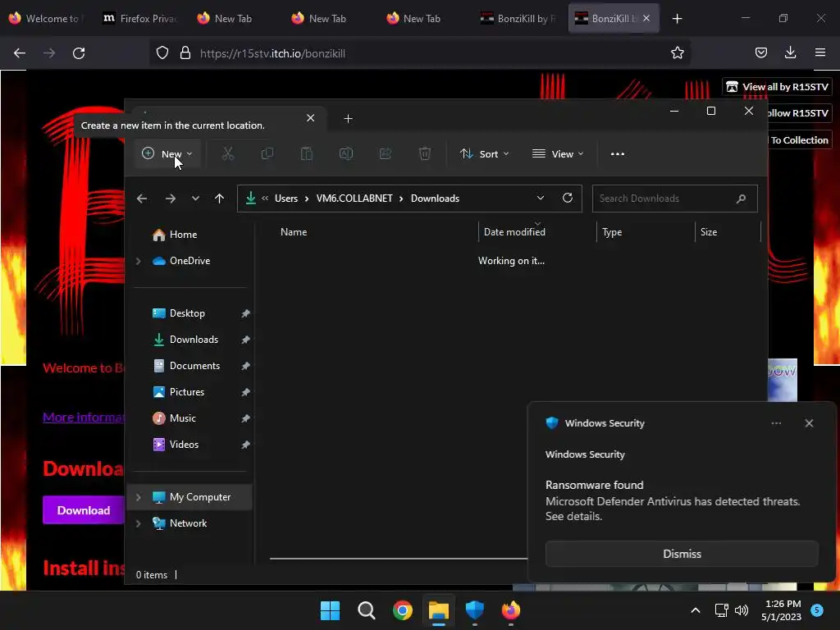Click the Rename icon in Explorer toolbar
This screenshot has height=630, width=840.
(x=345, y=153)
